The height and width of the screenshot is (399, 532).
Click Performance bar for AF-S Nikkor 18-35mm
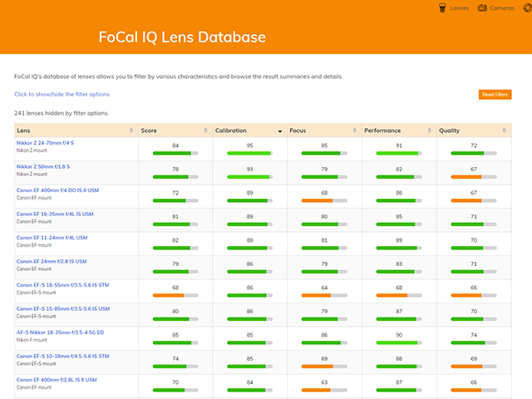coord(399,343)
